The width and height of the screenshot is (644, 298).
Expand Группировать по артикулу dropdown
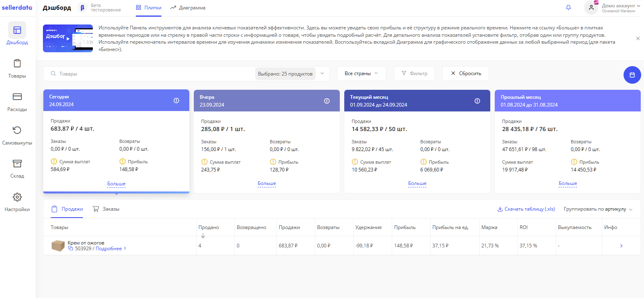598,209
